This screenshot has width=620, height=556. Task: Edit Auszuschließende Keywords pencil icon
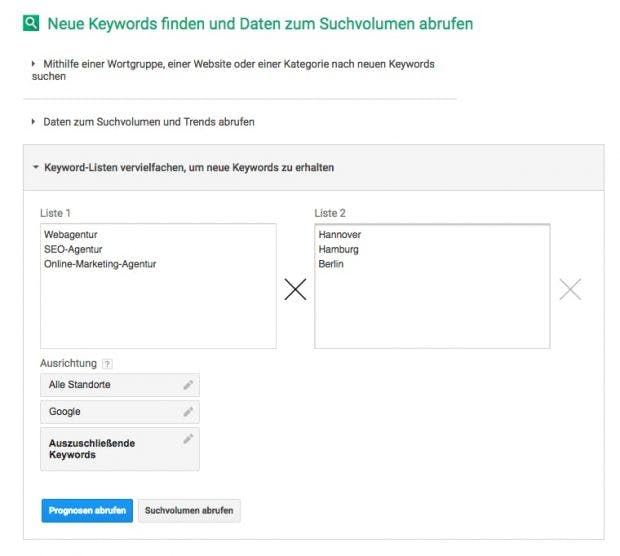(x=188, y=439)
